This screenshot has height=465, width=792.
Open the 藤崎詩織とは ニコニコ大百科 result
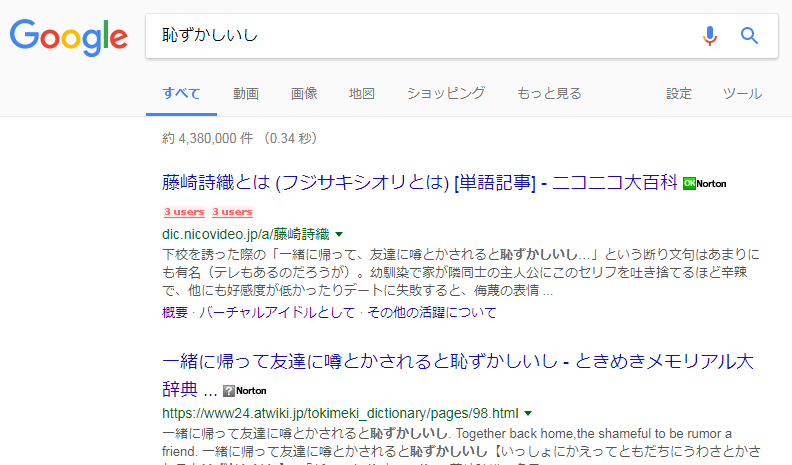[420, 182]
